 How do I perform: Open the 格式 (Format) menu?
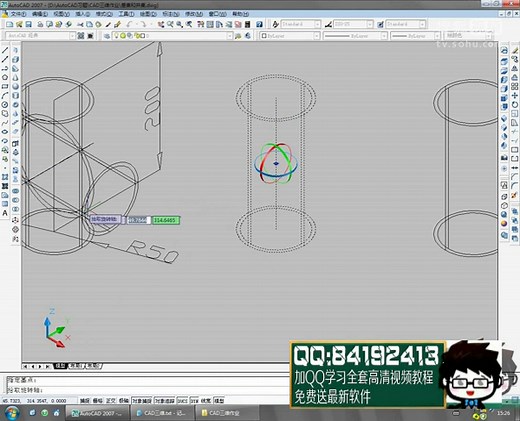point(104,14)
